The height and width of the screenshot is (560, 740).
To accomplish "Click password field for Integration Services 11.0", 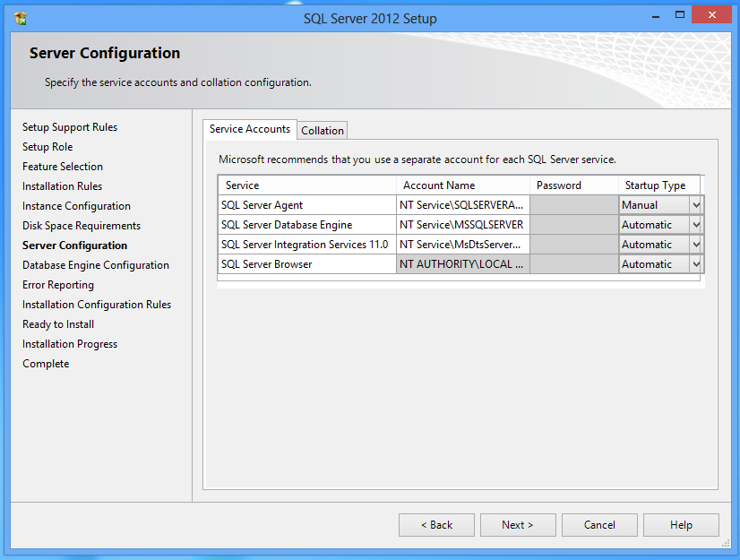I will pyautogui.click(x=574, y=245).
